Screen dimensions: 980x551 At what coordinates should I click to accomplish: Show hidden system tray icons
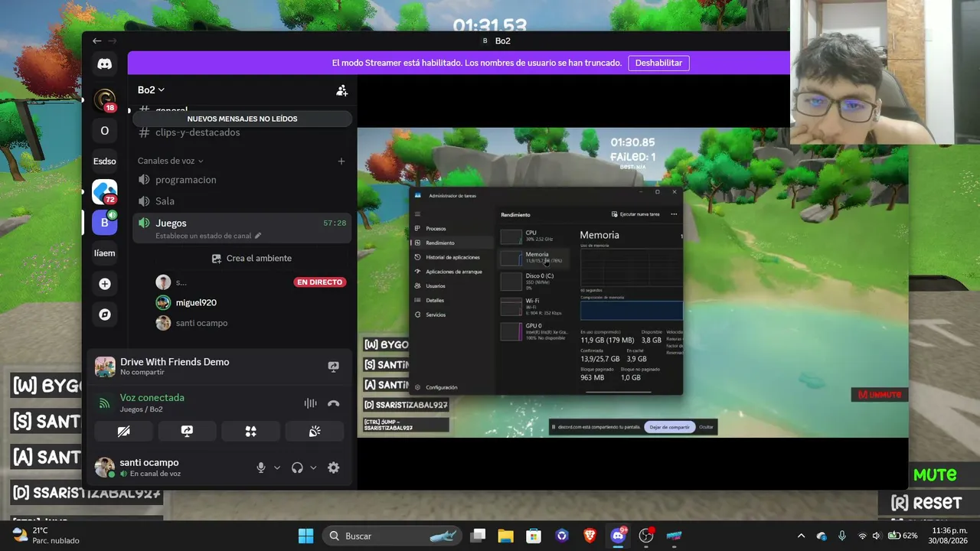tap(801, 536)
